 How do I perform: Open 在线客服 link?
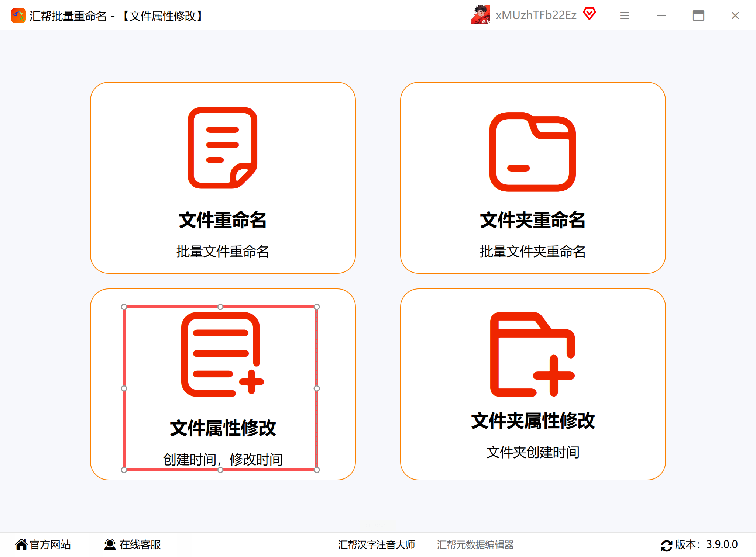140,544
